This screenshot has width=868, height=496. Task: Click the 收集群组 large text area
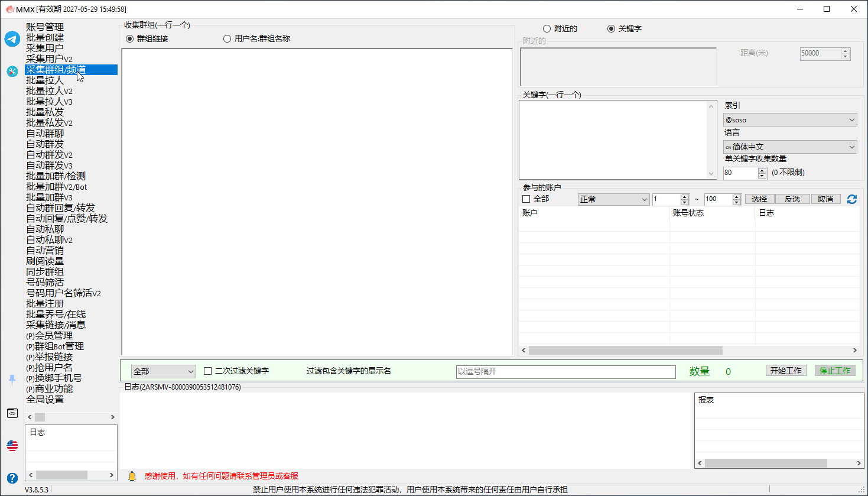[317, 202]
